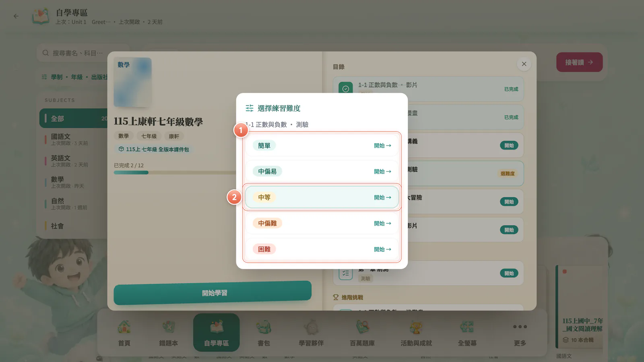Click the 已完成 progress bar

[x=175, y=173]
